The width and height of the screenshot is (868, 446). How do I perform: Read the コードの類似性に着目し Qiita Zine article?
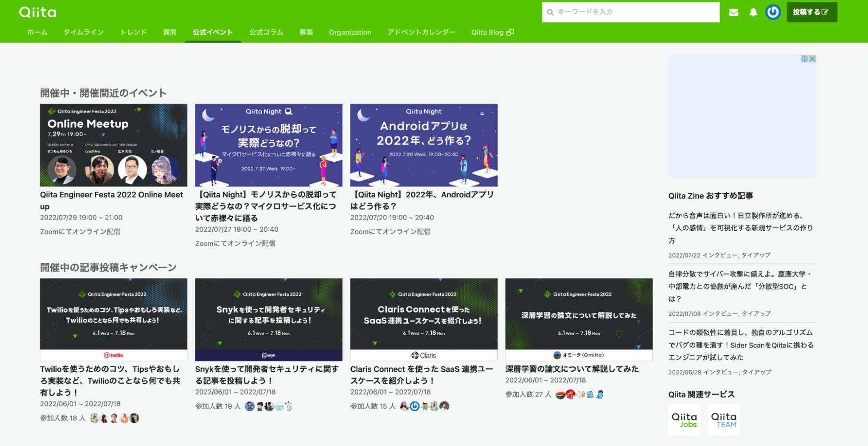[x=741, y=345]
